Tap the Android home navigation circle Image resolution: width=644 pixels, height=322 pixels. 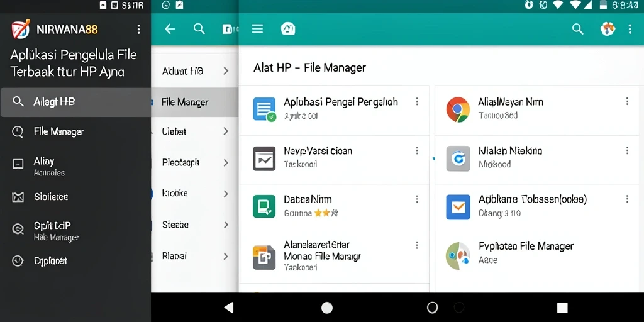pyautogui.click(x=327, y=308)
